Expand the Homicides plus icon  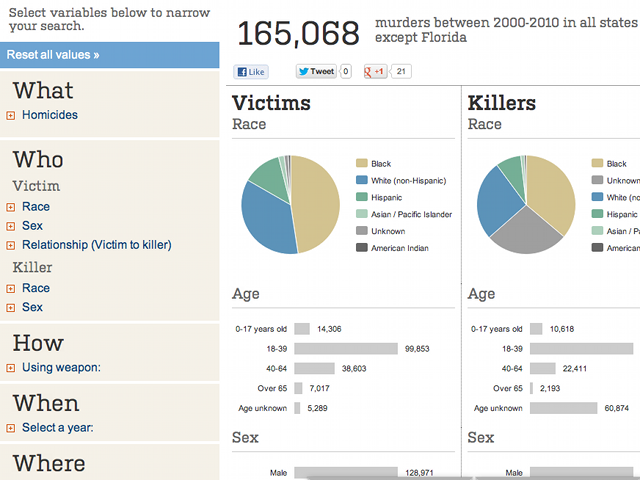tap(11, 116)
